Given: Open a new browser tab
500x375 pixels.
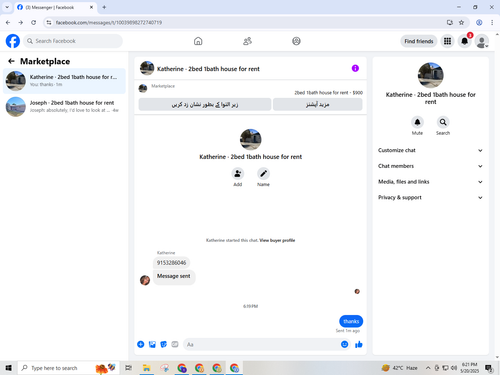Looking at the screenshot, I should [x=104, y=7].
